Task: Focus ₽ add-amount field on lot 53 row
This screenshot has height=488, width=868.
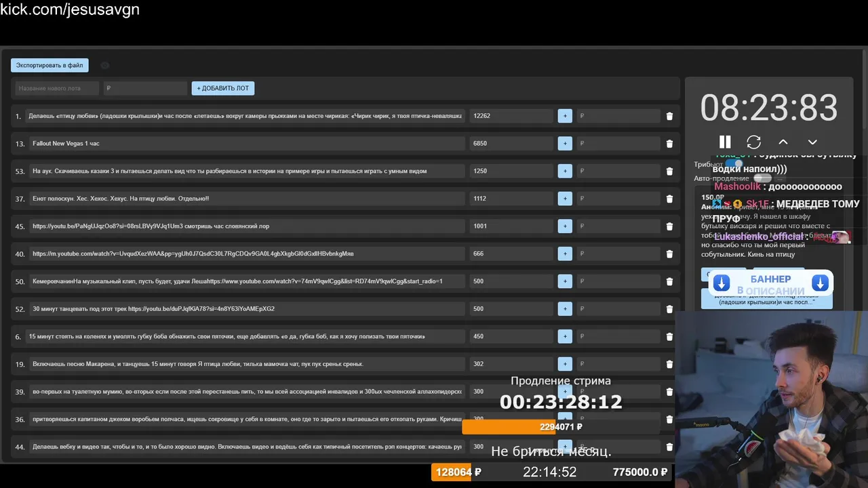Action: [x=618, y=171]
